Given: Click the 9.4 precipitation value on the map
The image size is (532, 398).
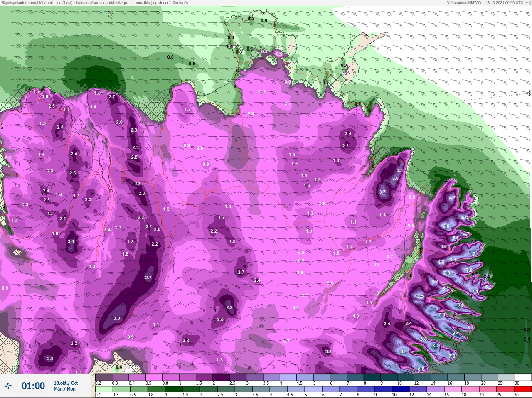Looking at the screenshot, I should point(456,333).
